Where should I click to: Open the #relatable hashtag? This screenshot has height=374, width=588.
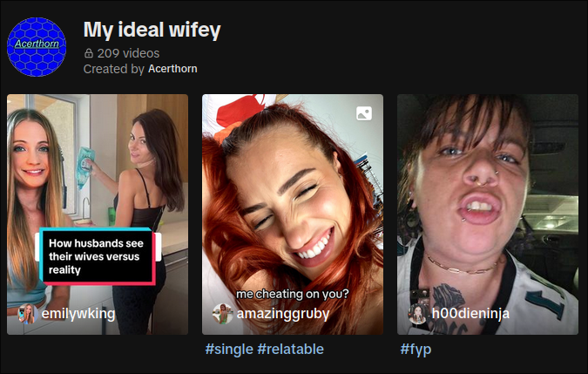point(290,350)
